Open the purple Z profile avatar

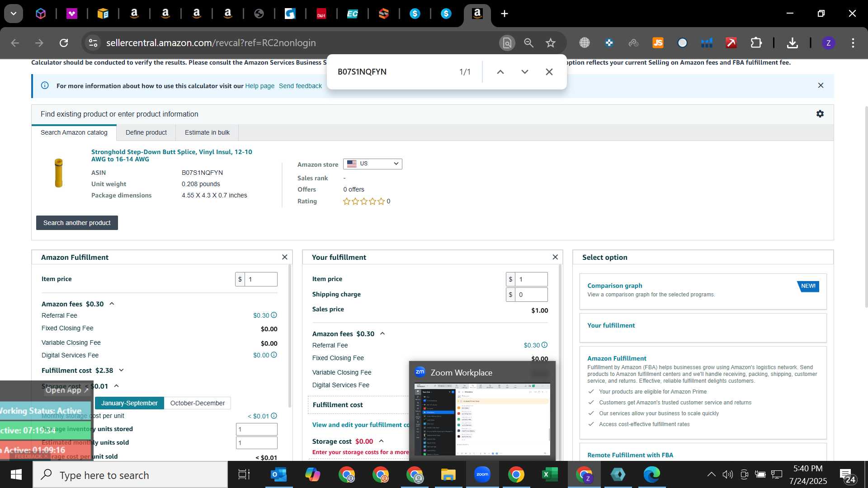coord(828,43)
